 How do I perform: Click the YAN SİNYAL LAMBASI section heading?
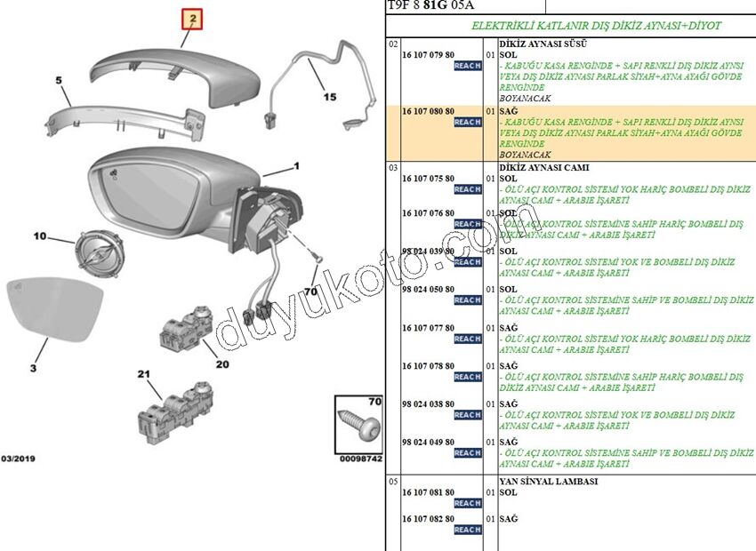[548, 481]
